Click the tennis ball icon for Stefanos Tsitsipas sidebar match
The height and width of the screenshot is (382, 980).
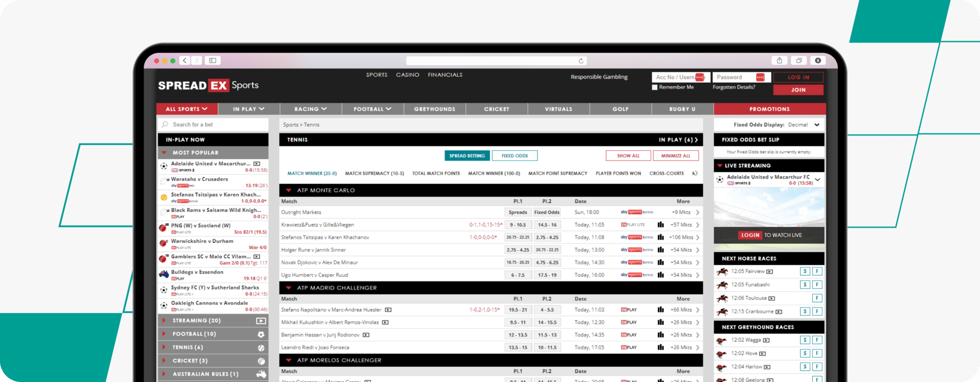[x=164, y=198]
